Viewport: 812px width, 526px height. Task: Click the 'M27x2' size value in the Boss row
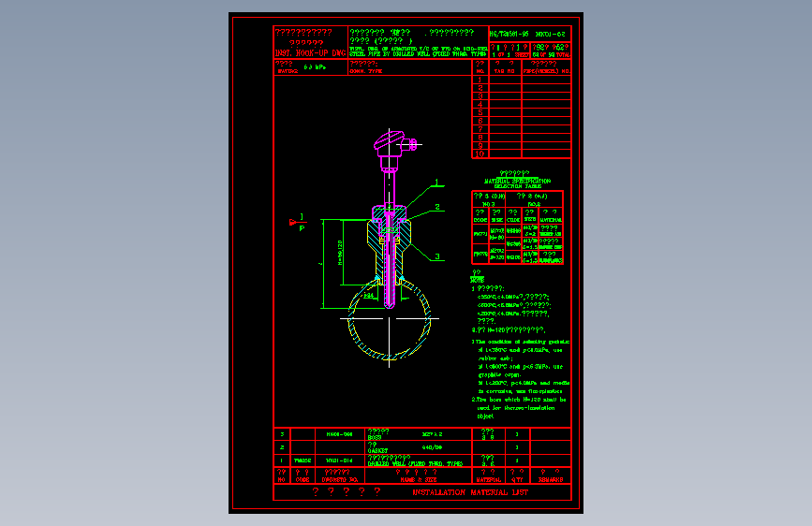432,434
